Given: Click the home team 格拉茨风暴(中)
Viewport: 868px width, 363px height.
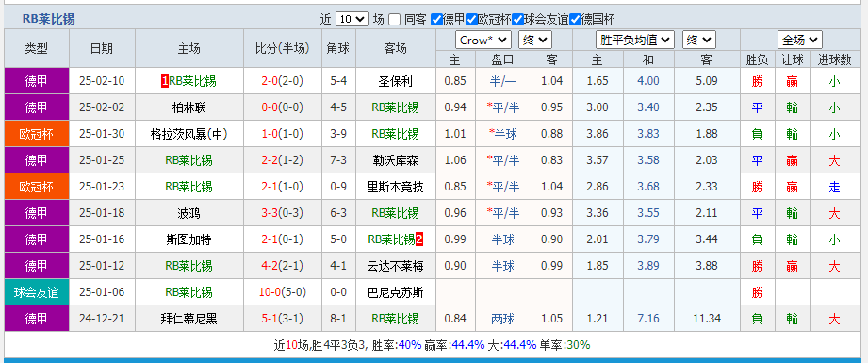Looking at the screenshot, I should 188,134.
